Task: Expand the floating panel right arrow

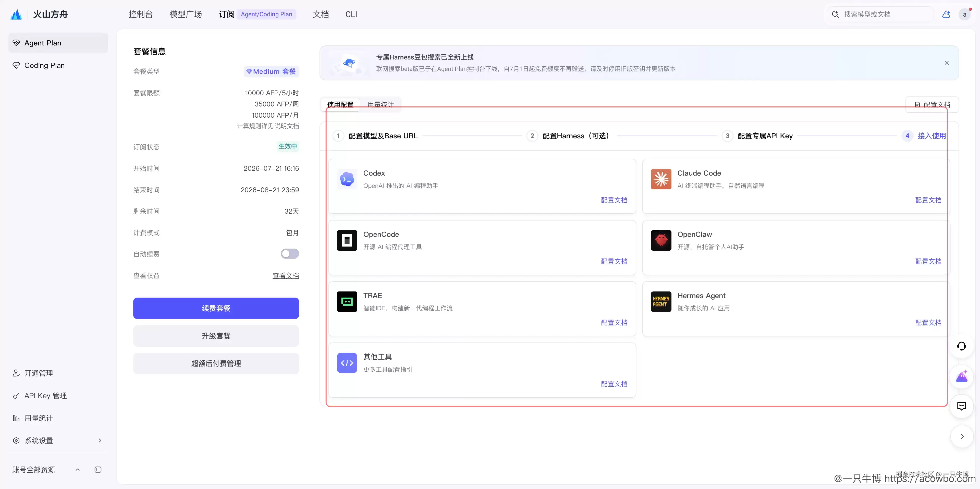Action: [x=961, y=436]
